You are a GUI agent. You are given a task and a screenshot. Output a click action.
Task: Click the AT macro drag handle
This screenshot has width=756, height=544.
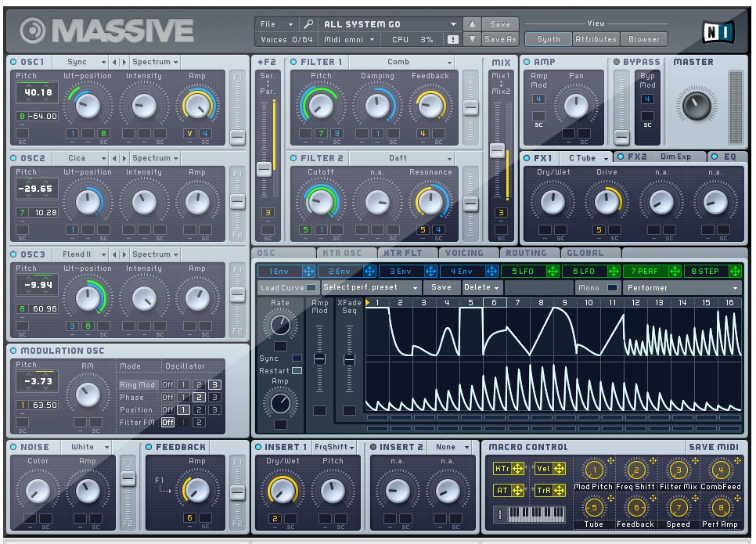point(518,491)
